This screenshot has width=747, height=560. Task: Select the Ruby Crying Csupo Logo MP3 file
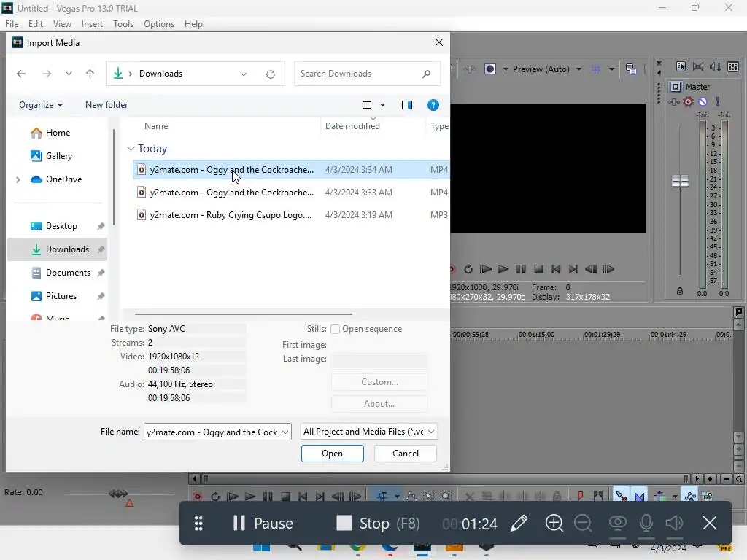pyautogui.click(x=290, y=215)
